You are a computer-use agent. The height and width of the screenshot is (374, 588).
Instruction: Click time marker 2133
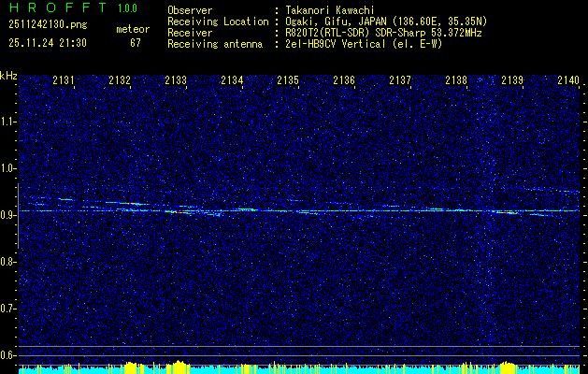[x=176, y=80]
